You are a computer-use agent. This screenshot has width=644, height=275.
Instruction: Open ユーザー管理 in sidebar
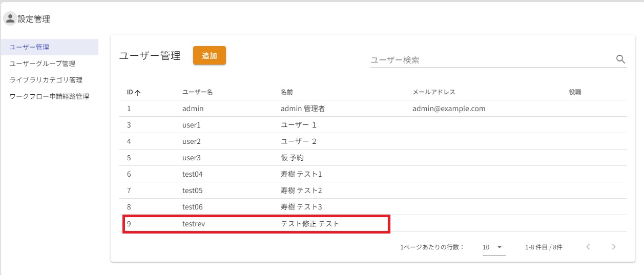[x=30, y=47]
